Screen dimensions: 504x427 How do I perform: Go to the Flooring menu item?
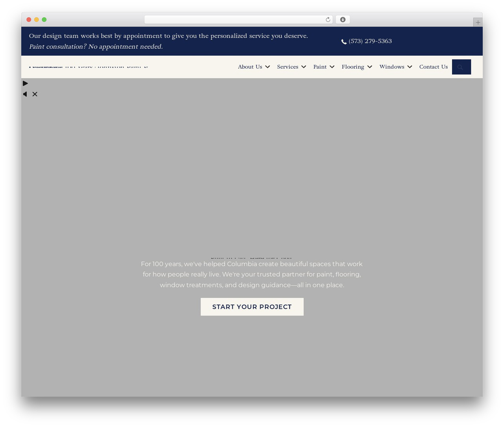[x=353, y=67]
